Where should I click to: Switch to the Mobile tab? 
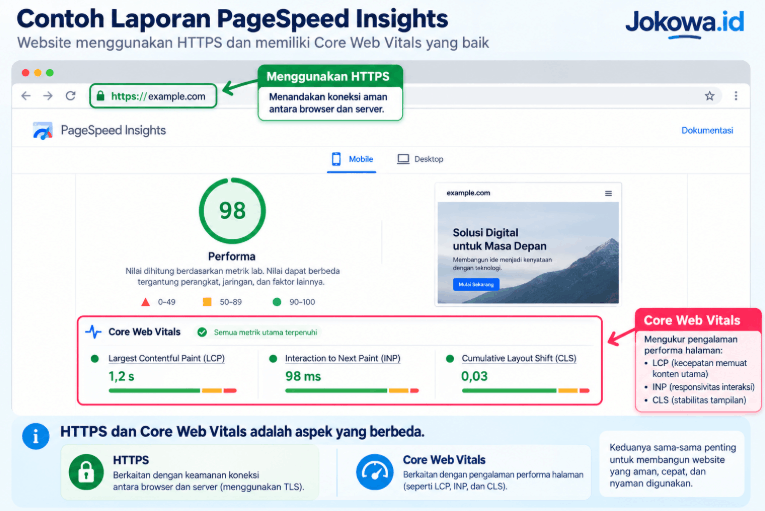point(351,160)
